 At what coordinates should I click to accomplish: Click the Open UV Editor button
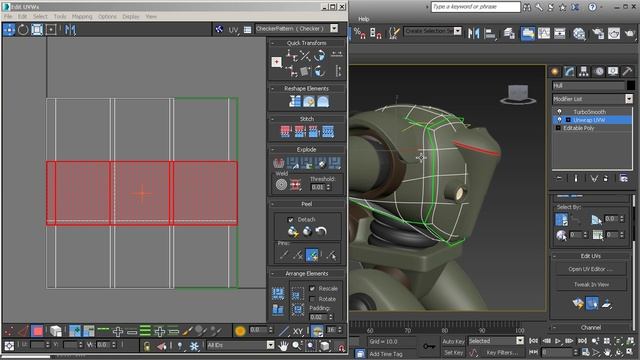pos(591,269)
